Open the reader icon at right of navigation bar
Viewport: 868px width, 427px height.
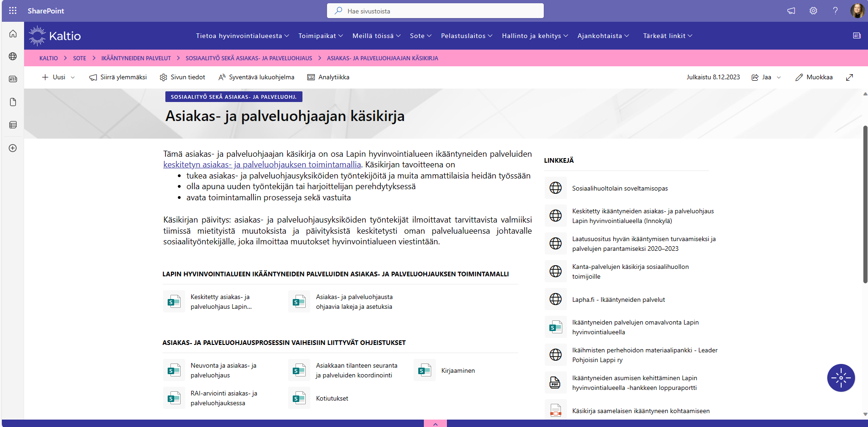pyautogui.click(x=857, y=36)
